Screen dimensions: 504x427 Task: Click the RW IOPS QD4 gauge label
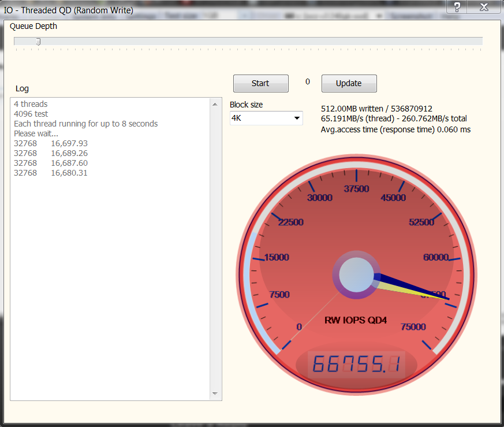click(356, 321)
